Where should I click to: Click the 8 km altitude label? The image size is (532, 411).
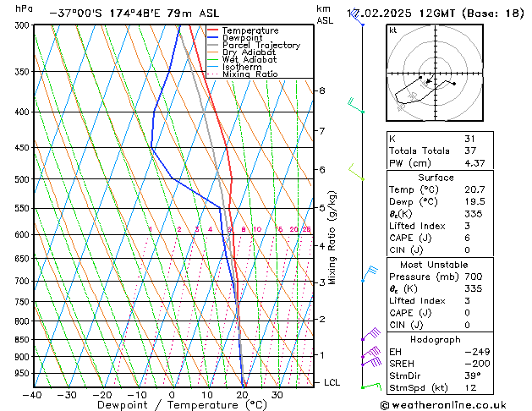[321, 90]
